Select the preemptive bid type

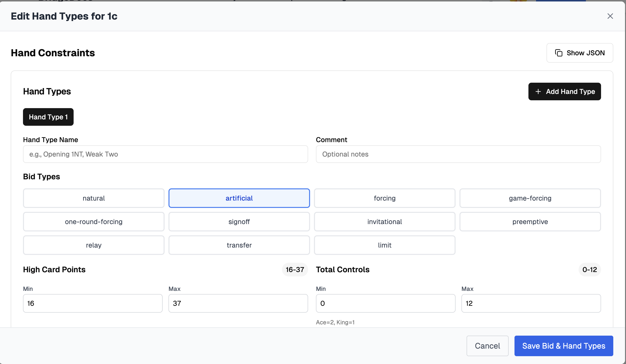point(530,222)
